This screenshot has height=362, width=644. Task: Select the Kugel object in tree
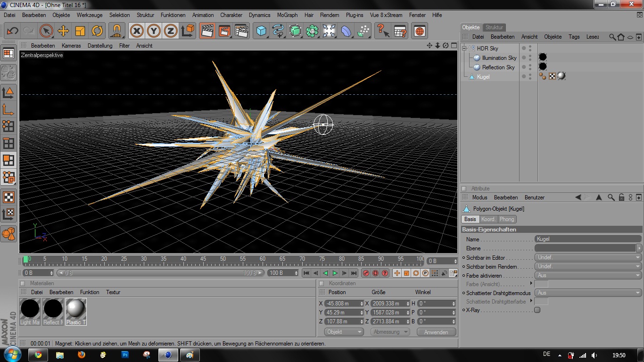(483, 76)
